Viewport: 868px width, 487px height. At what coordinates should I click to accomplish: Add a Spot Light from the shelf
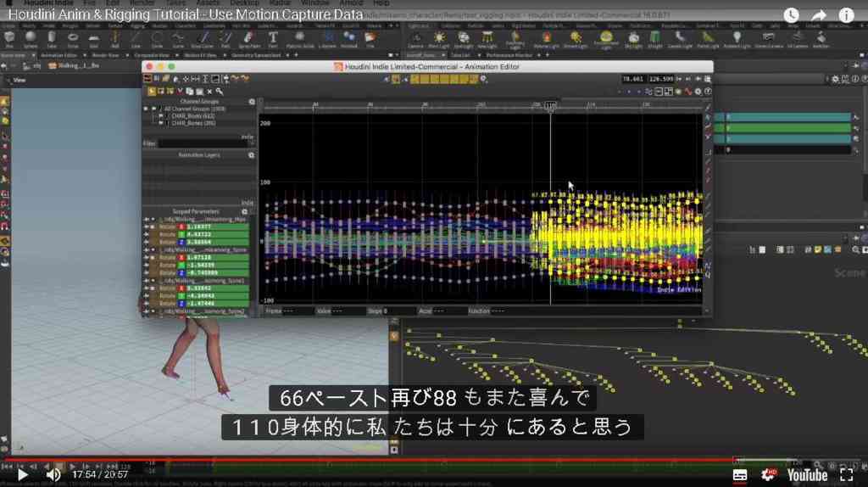point(464,39)
